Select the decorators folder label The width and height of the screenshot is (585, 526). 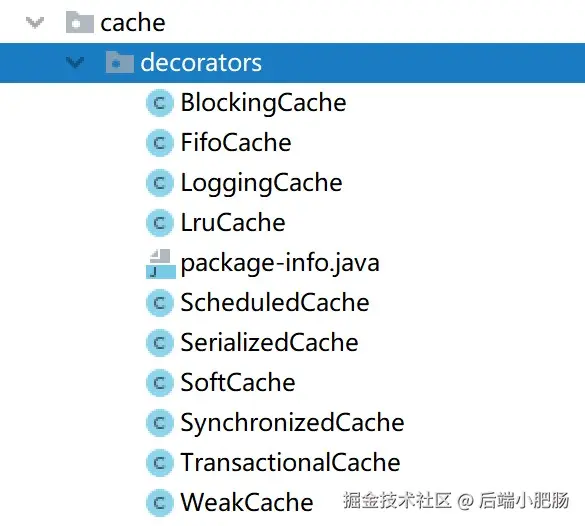coord(201,62)
